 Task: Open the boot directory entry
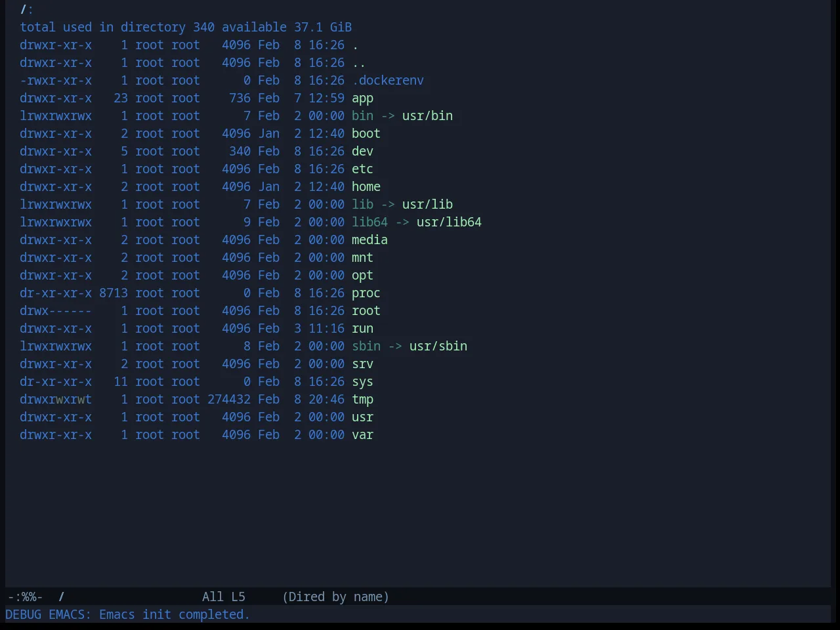(x=366, y=134)
